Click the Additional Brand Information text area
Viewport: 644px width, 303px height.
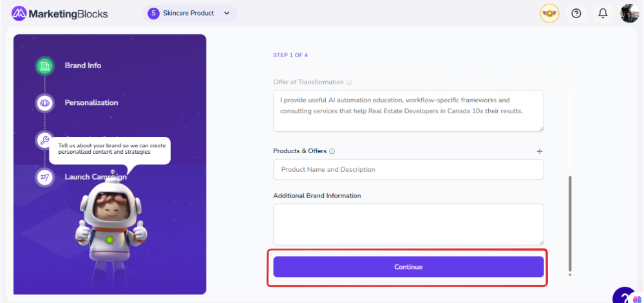(408, 224)
